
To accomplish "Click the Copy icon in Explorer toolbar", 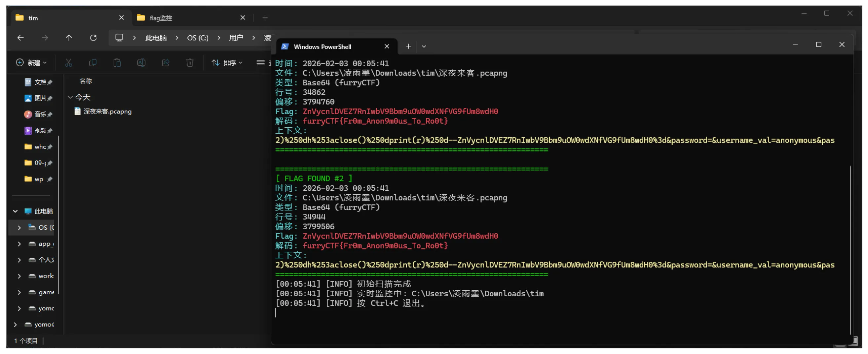I will coord(93,63).
